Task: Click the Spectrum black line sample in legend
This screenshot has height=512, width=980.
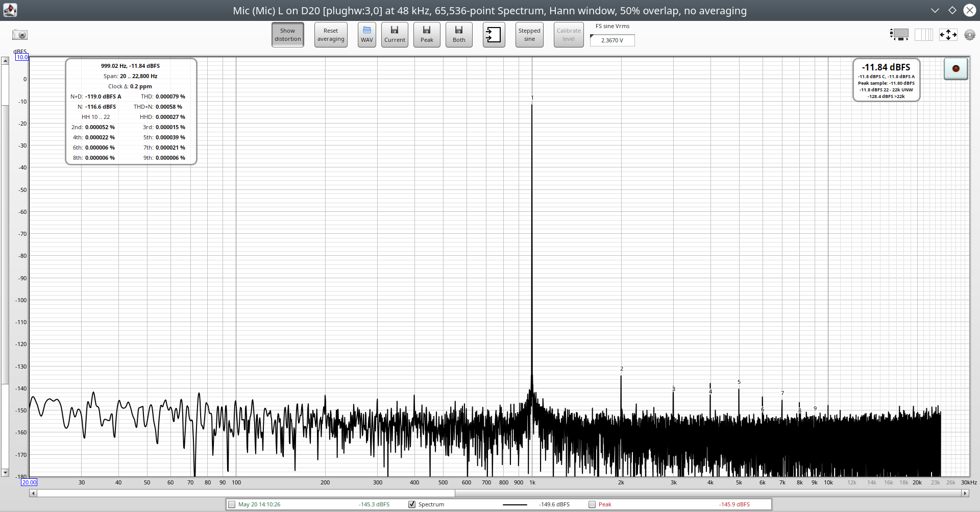Action: tap(514, 505)
